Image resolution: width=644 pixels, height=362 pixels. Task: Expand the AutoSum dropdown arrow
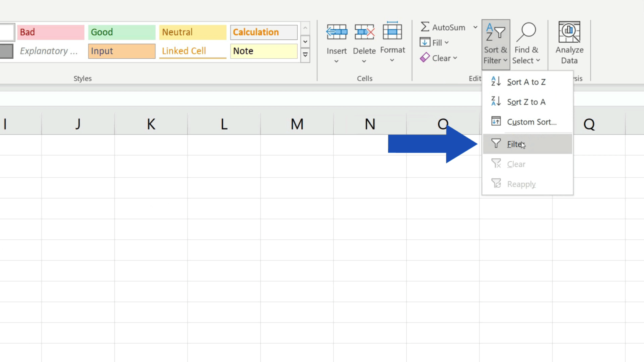pyautogui.click(x=475, y=27)
